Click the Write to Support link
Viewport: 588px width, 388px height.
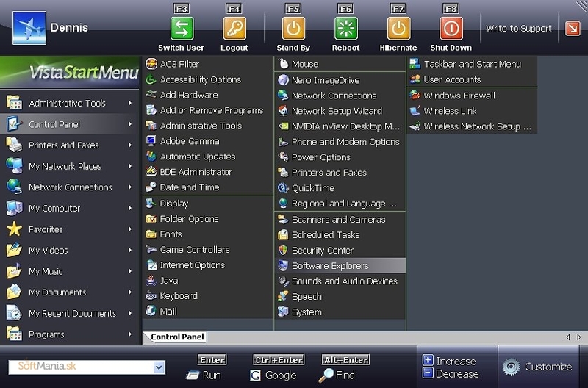[518, 29]
